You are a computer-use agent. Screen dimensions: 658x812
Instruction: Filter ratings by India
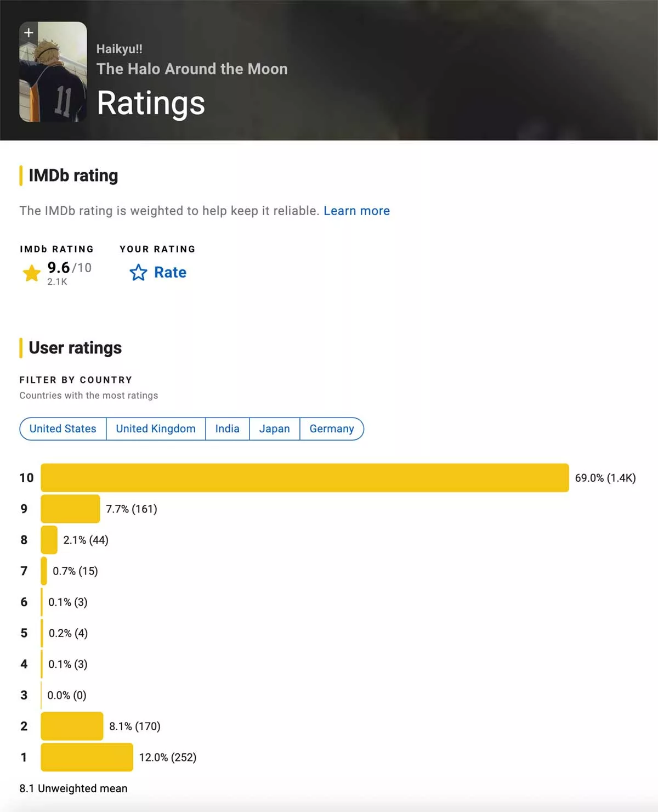point(228,428)
